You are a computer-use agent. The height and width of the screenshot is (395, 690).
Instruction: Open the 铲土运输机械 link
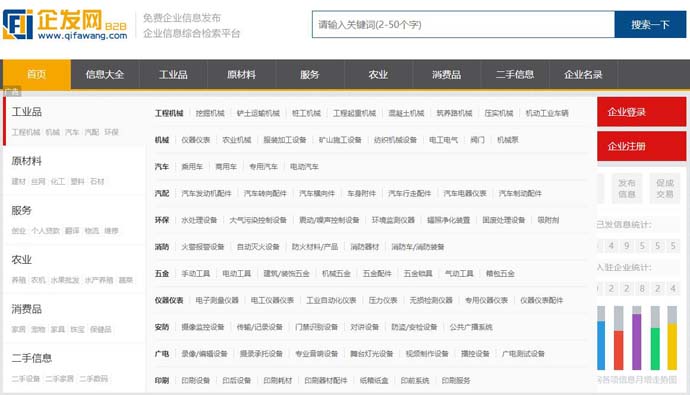coord(258,113)
